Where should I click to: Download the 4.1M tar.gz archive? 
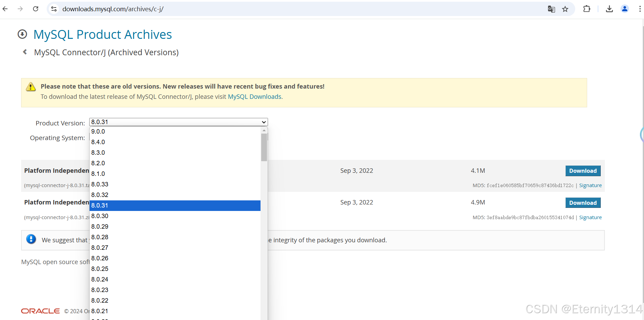[x=583, y=171]
